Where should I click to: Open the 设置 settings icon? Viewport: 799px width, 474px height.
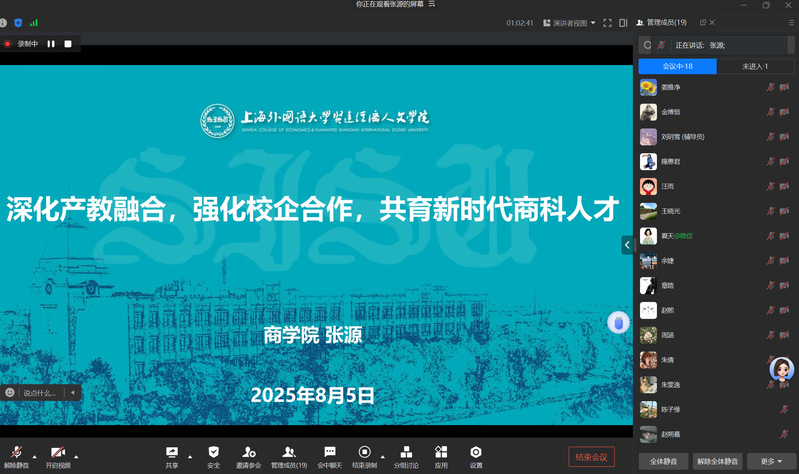pyautogui.click(x=475, y=452)
